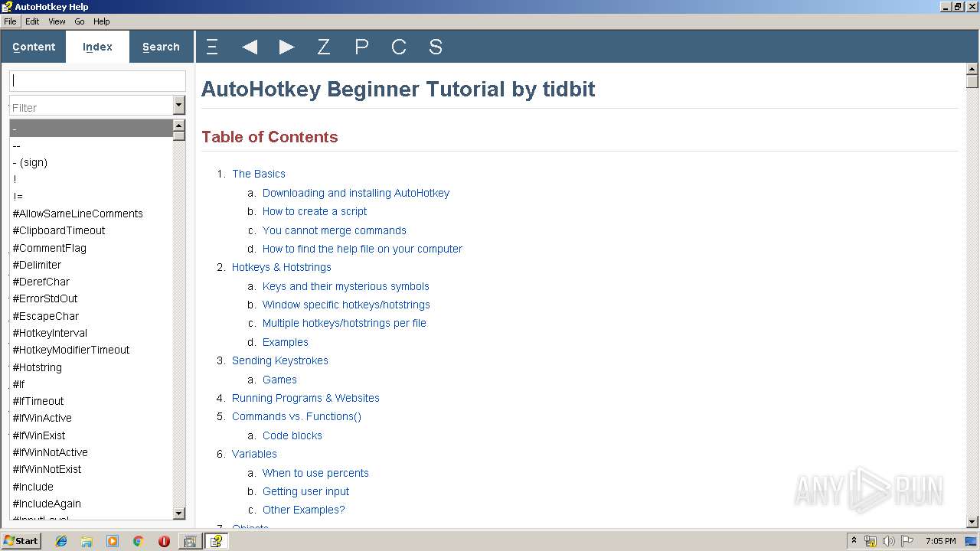Switch to the Content tab
The image size is (980, 551).
[x=34, y=47]
